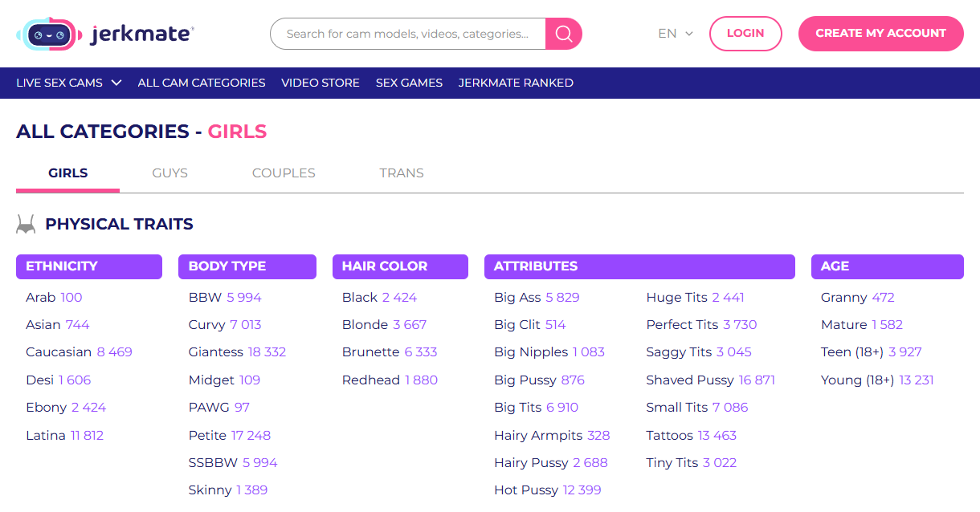Open the Brunette hair color link
The height and width of the screenshot is (512, 980).
point(370,352)
